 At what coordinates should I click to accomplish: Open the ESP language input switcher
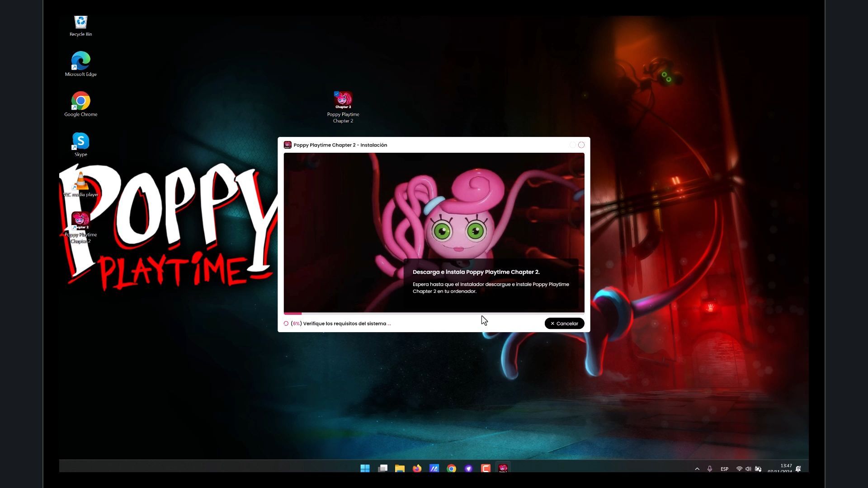[724, 469]
